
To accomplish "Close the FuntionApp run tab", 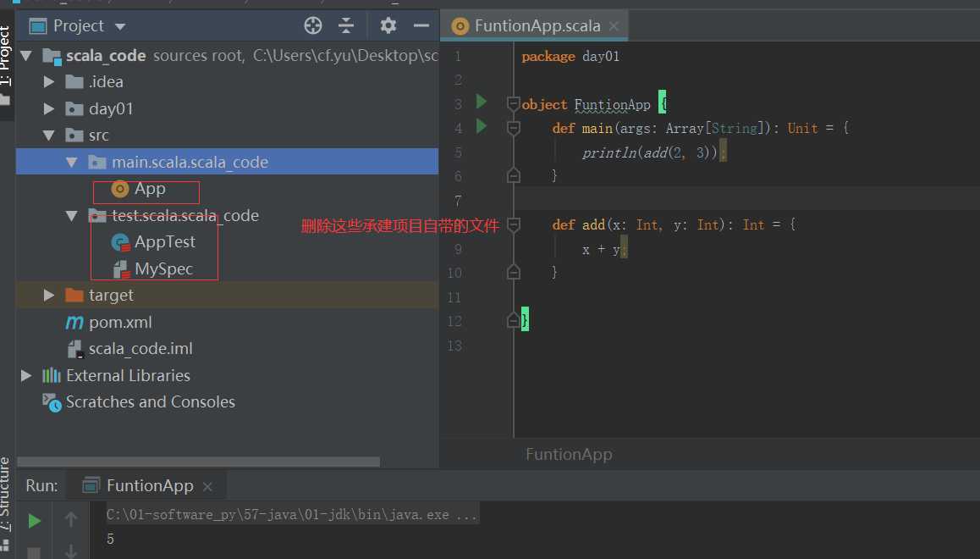I will pos(207,486).
